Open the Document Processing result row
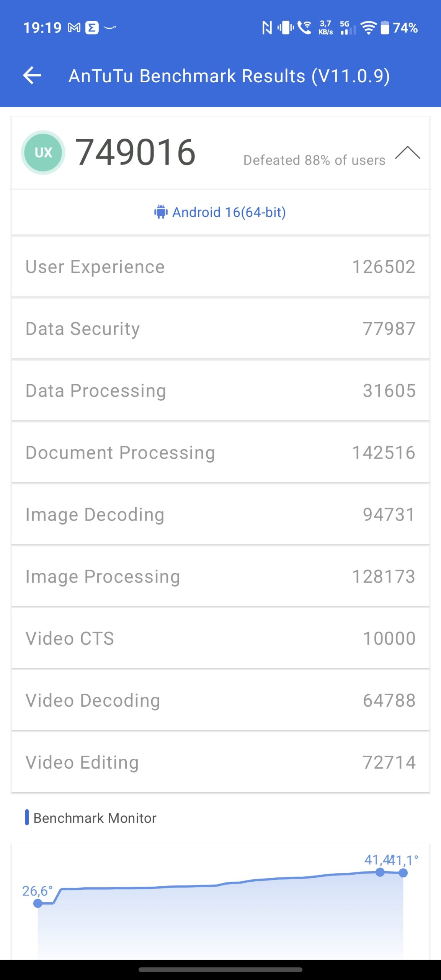 click(x=220, y=452)
